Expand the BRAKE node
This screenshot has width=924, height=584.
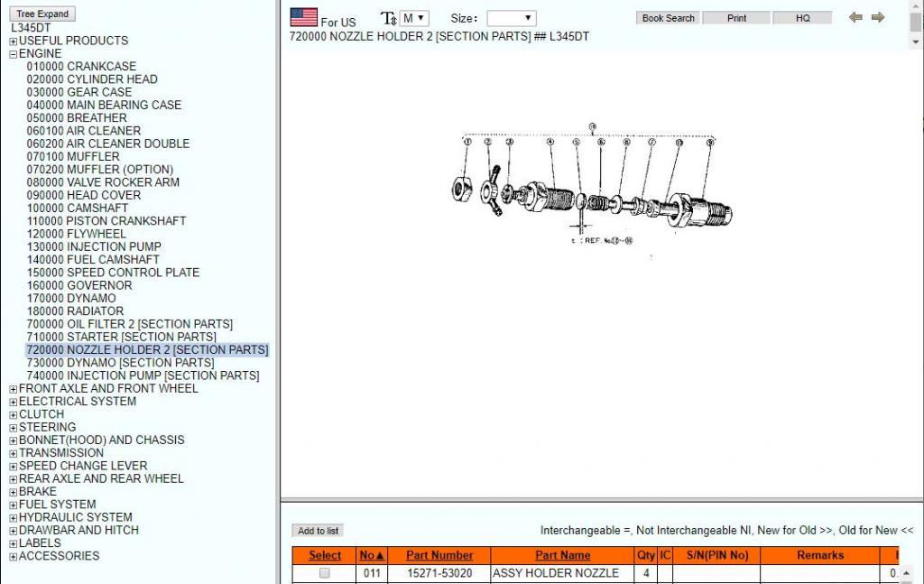(x=13, y=493)
